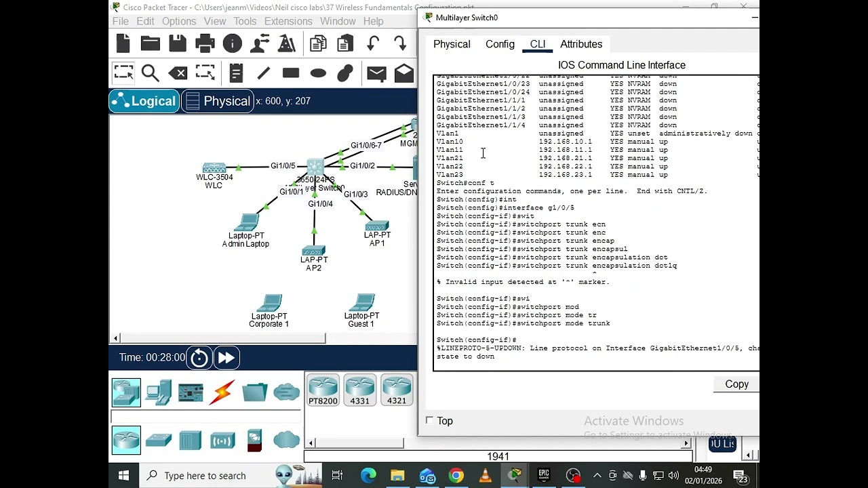
Task: Choose the Select tool
Action: [123, 73]
